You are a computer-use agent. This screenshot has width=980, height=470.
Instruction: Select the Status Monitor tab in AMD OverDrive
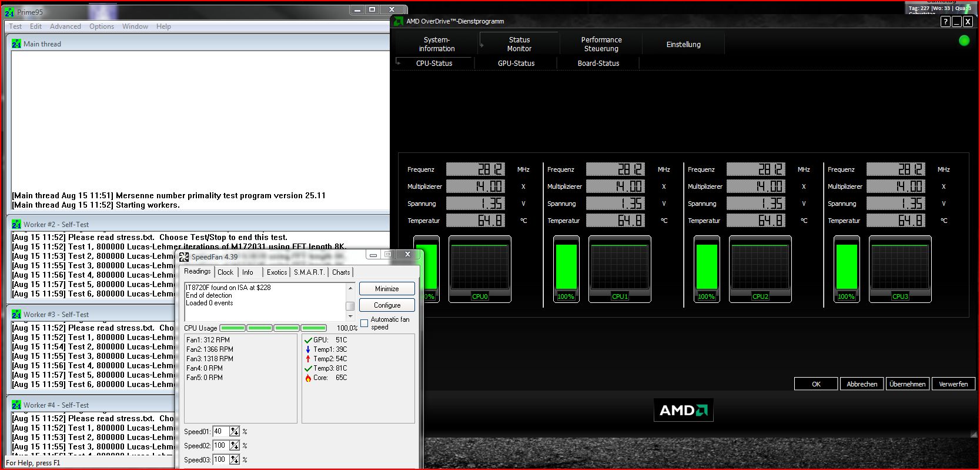pyautogui.click(x=519, y=44)
